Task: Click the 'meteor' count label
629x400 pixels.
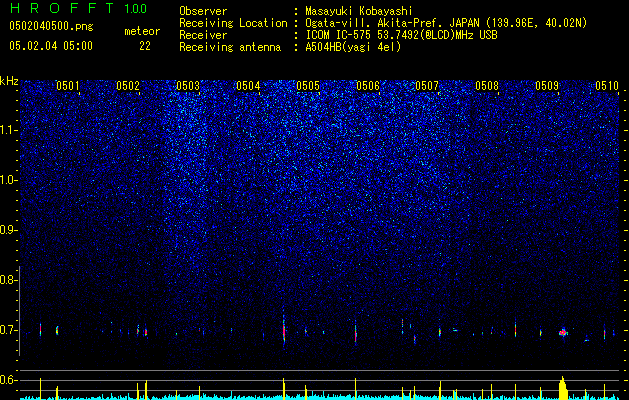Action: (142, 32)
